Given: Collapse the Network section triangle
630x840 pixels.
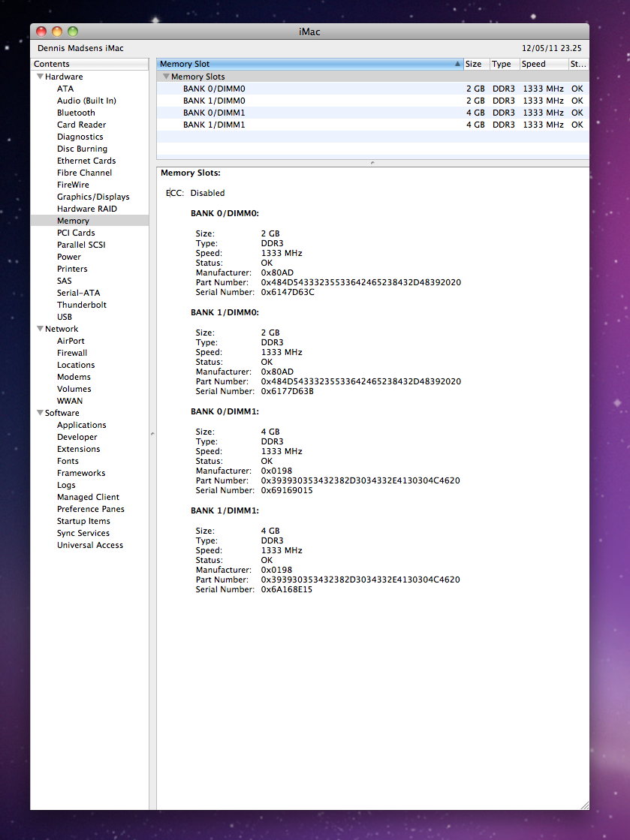Looking at the screenshot, I should pos(41,329).
